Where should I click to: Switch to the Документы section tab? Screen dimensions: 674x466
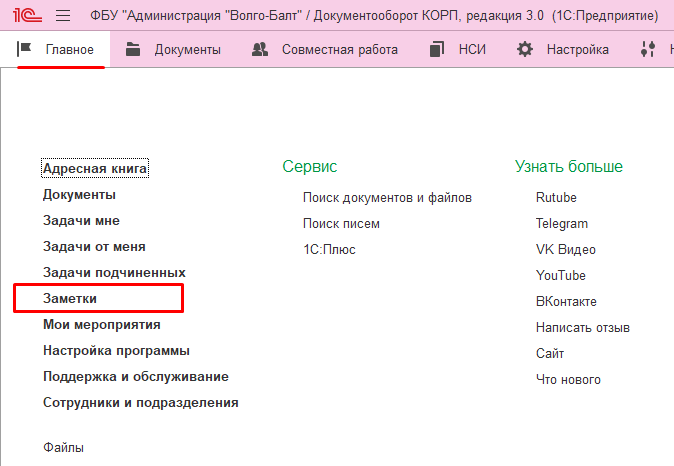point(187,49)
